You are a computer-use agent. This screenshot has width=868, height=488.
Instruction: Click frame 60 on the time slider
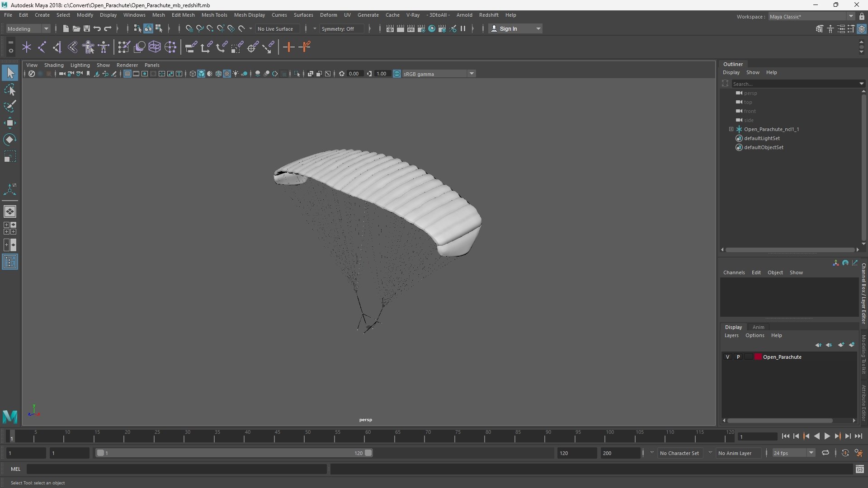point(368,436)
